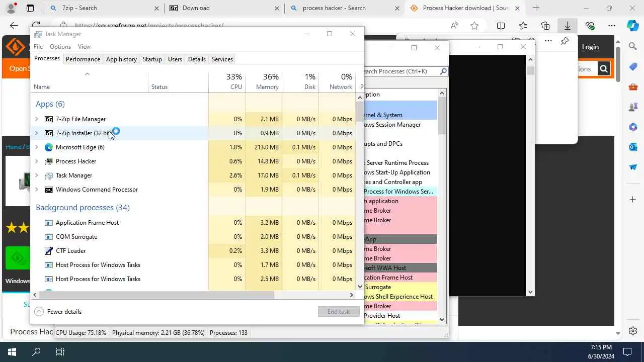Expand the Process Hacker row
The height and width of the screenshot is (362, 644).
[37, 161]
